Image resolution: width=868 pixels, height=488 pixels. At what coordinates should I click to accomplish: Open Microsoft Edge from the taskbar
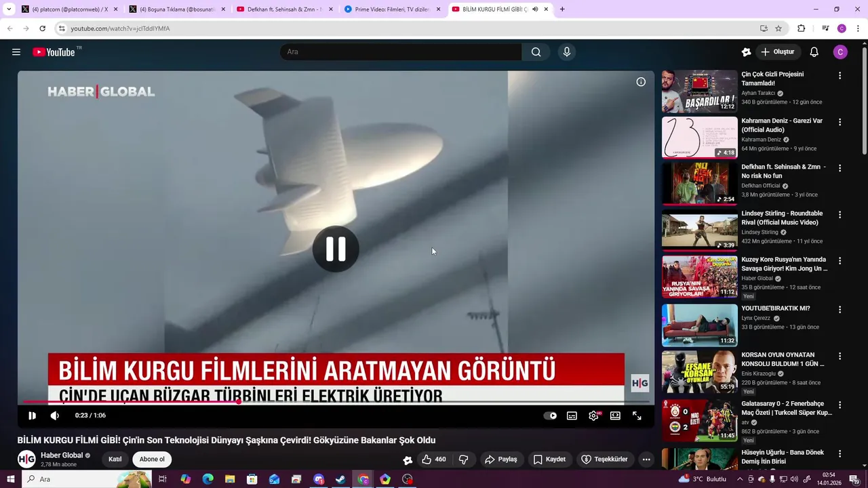click(x=208, y=479)
